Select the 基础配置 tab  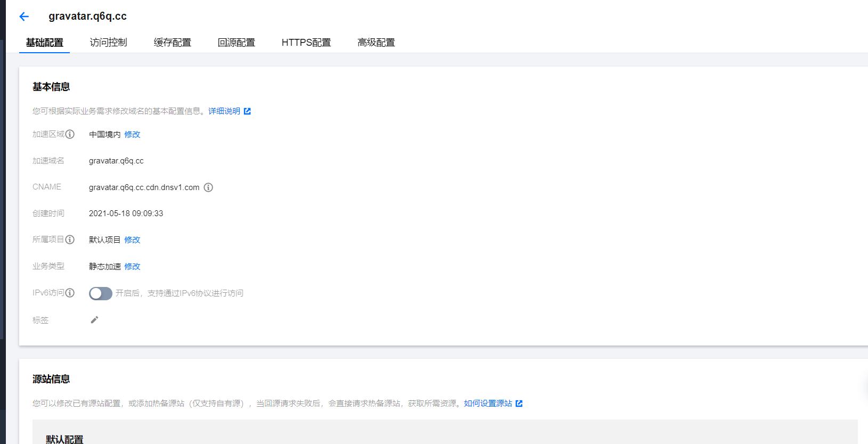tap(45, 43)
